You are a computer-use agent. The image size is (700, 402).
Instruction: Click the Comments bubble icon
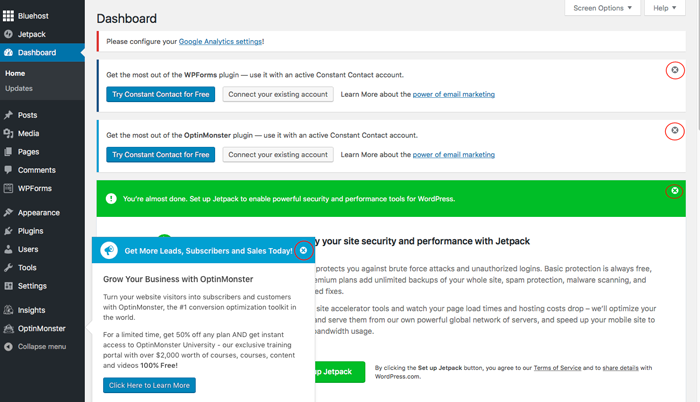[x=9, y=170]
